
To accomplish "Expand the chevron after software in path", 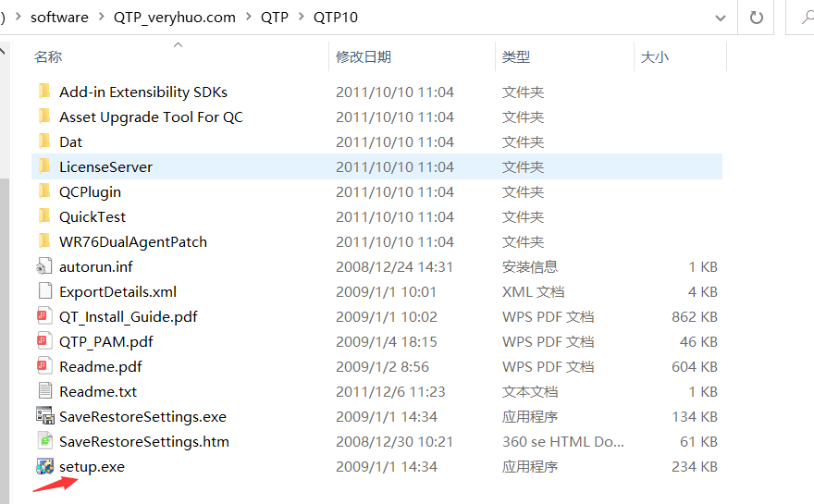I will (x=102, y=18).
